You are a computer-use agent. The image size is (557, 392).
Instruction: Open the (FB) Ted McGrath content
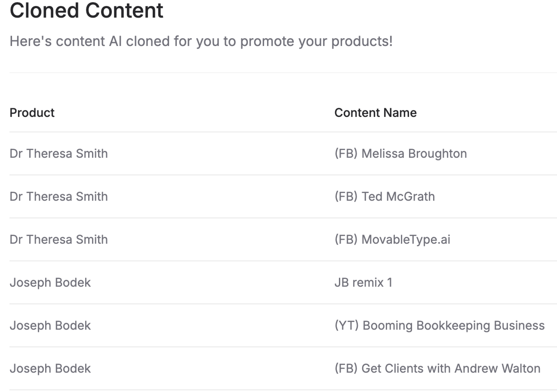(385, 196)
